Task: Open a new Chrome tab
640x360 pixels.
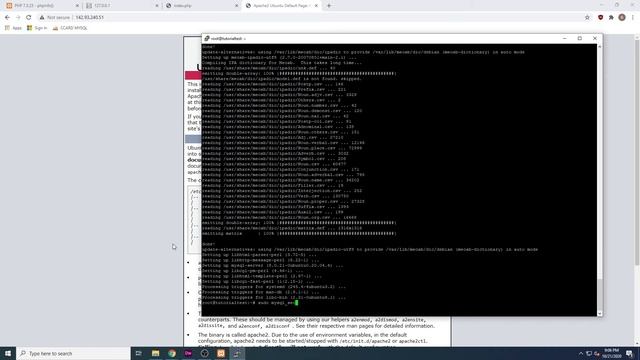Action: (329, 6)
